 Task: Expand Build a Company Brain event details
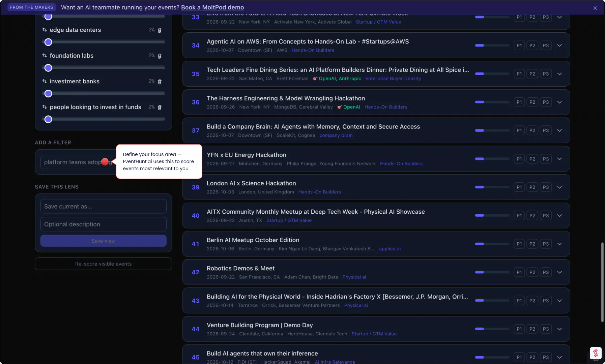[559, 130]
